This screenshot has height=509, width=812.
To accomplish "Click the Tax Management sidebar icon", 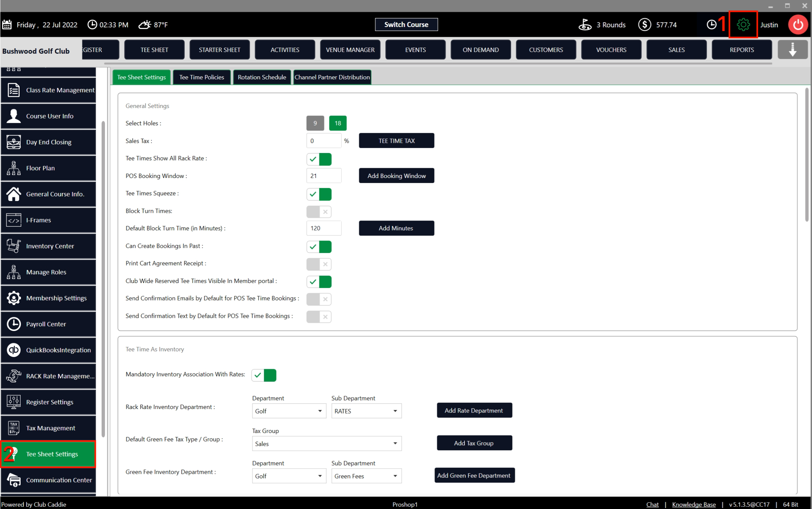I will 14,428.
